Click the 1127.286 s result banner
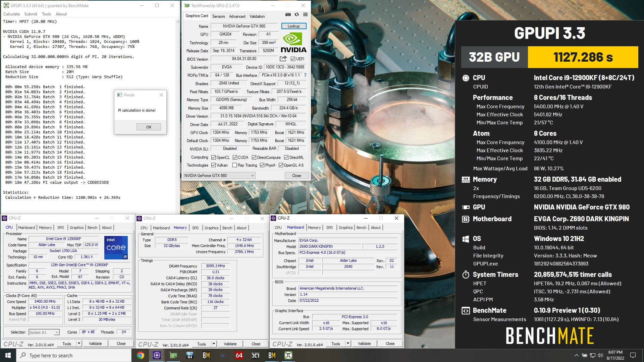644x362 pixels. pos(583,57)
